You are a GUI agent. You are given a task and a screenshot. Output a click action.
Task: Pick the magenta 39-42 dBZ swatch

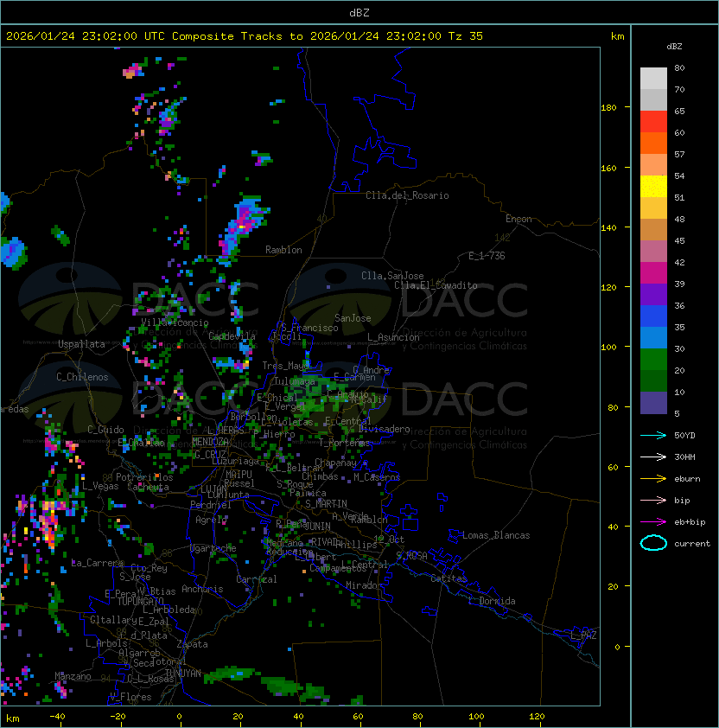(653, 273)
